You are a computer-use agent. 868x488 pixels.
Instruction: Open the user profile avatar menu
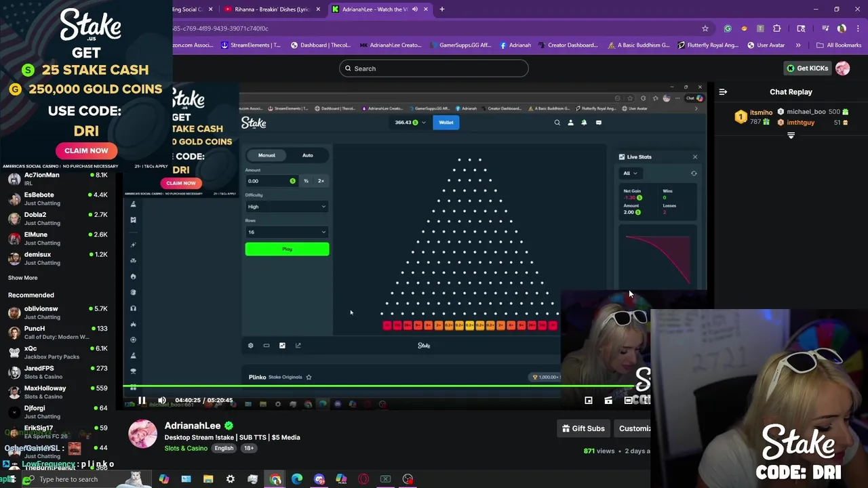[x=842, y=68]
